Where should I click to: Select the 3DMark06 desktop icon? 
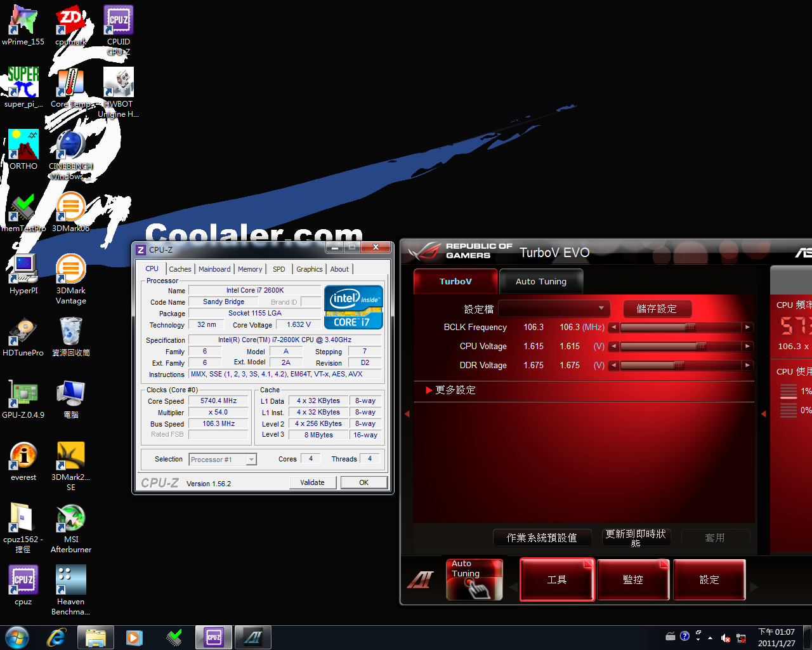click(71, 212)
